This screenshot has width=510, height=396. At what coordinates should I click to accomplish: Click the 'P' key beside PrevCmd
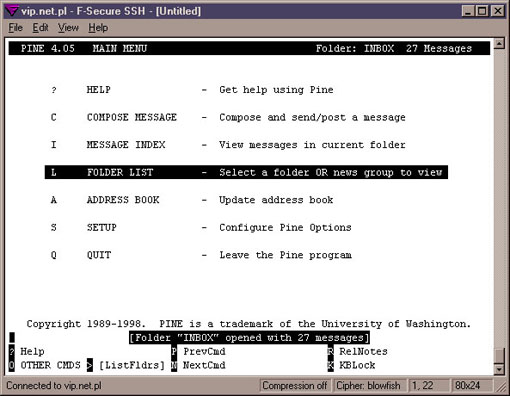click(174, 351)
